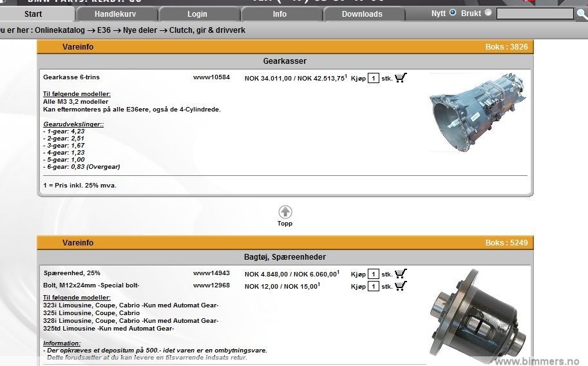The width and height of the screenshot is (588, 366).
Task: Click the 1-gear: 4,23 line
Action: click(x=64, y=131)
